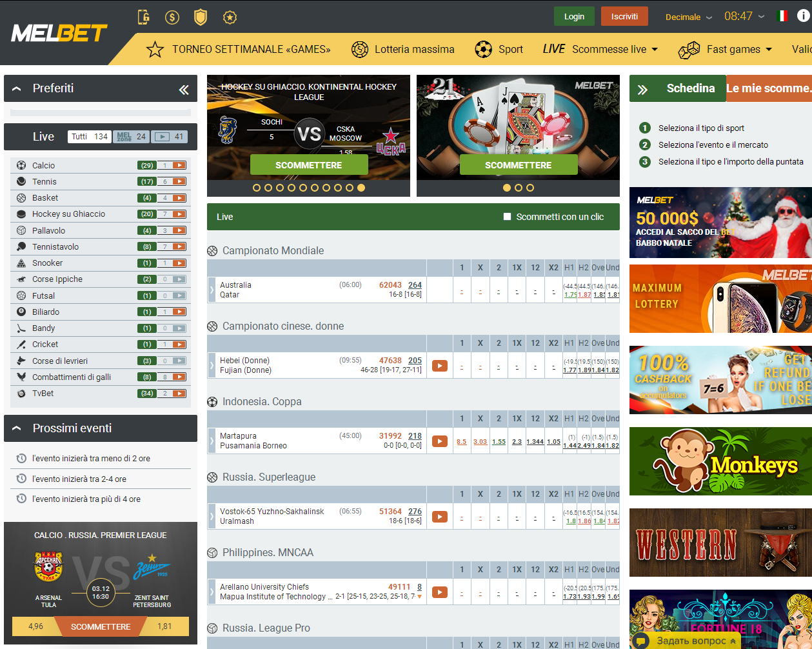Show Pallavolo events with live video
The width and height of the screenshot is (812, 649).
pos(179,230)
